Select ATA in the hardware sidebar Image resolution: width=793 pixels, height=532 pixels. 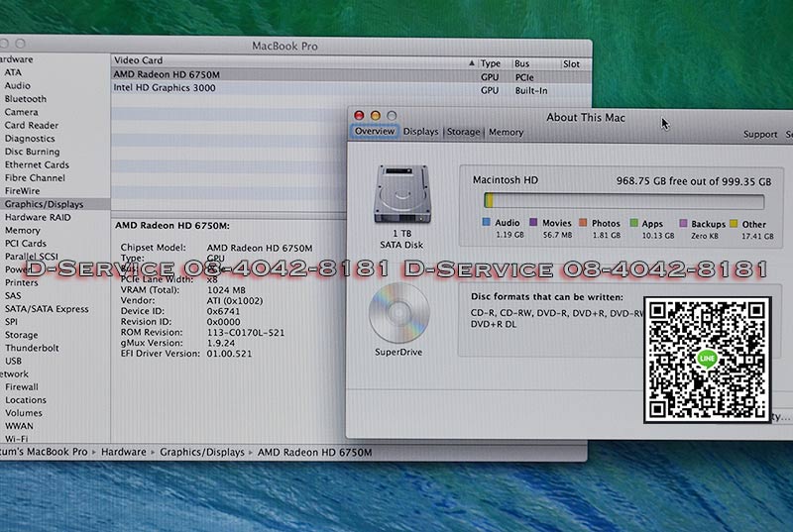(x=13, y=72)
